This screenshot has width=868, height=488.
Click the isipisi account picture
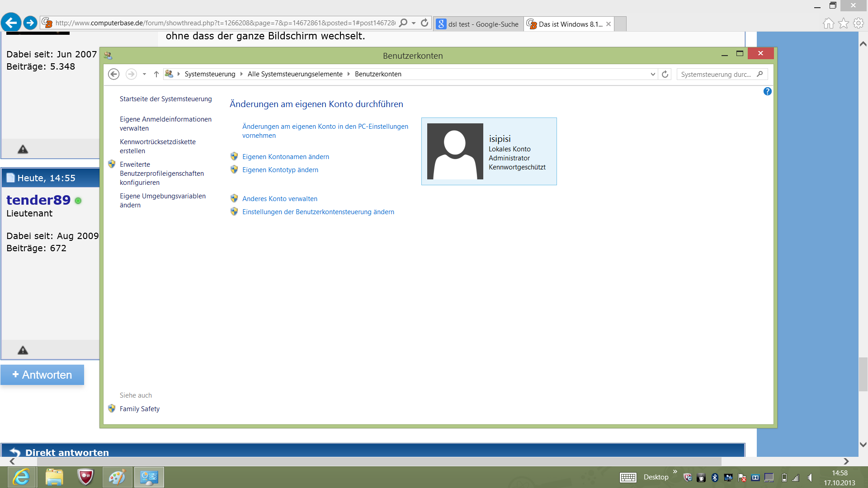tap(455, 151)
